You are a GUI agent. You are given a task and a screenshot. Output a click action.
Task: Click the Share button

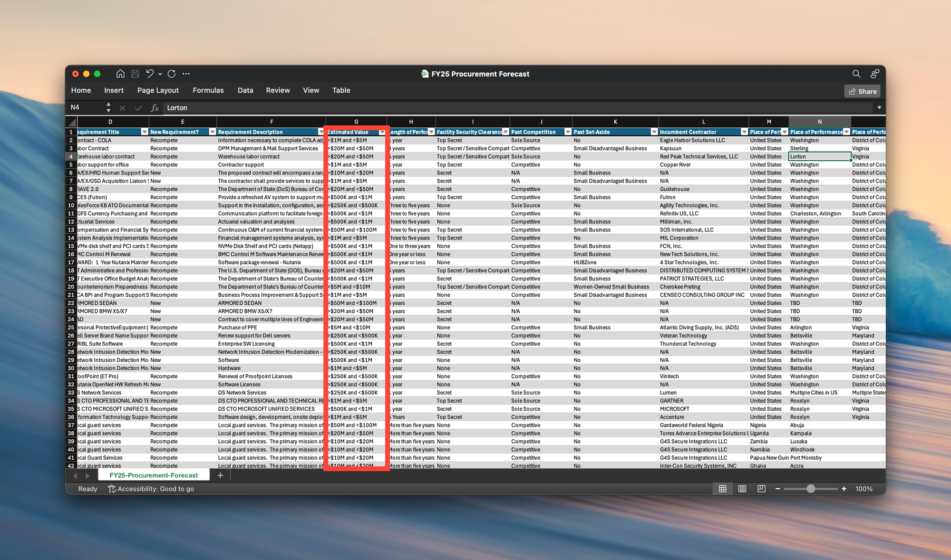point(863,91)
